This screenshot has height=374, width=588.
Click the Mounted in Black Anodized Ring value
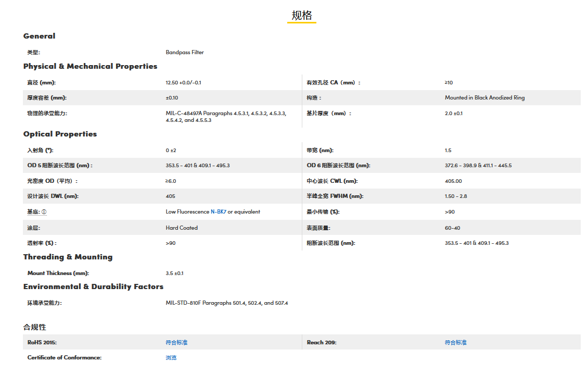484,97
